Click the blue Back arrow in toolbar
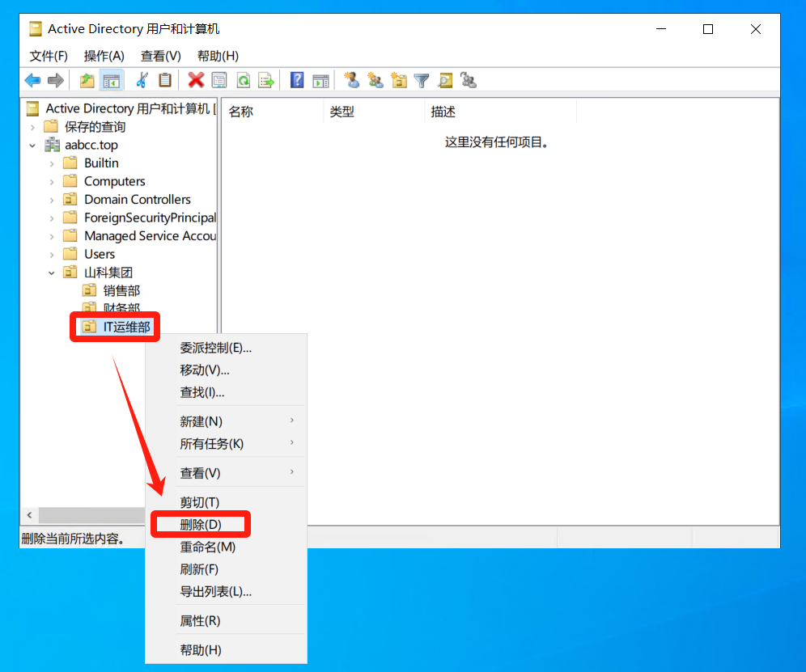This screenshot has width=806, height=672. click(x=32, y=80)
